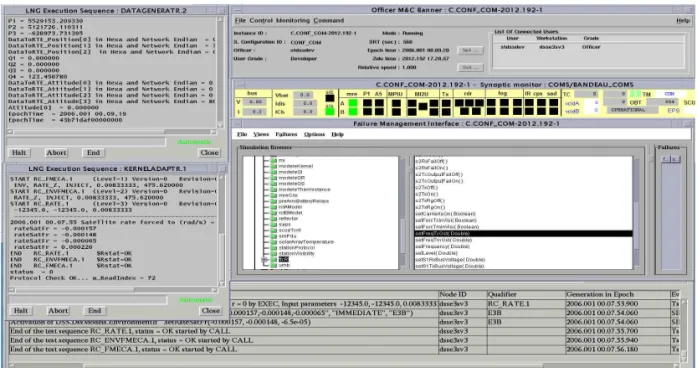Select the highlighted setFreqTcOot(Double) entry
This screenshot has width=697, height=368.
(x=523, y=233)
